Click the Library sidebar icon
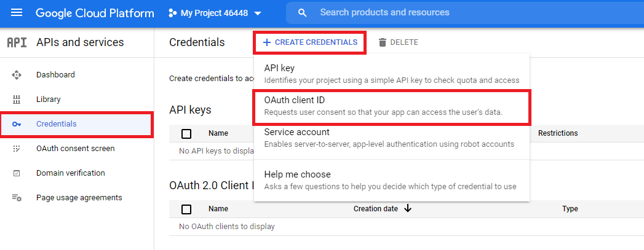This screenshot has width=644, height=250. click(17, 100)
